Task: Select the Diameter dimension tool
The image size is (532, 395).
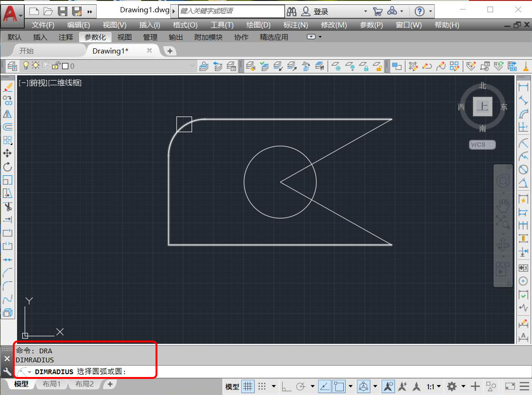Action: 523,170
